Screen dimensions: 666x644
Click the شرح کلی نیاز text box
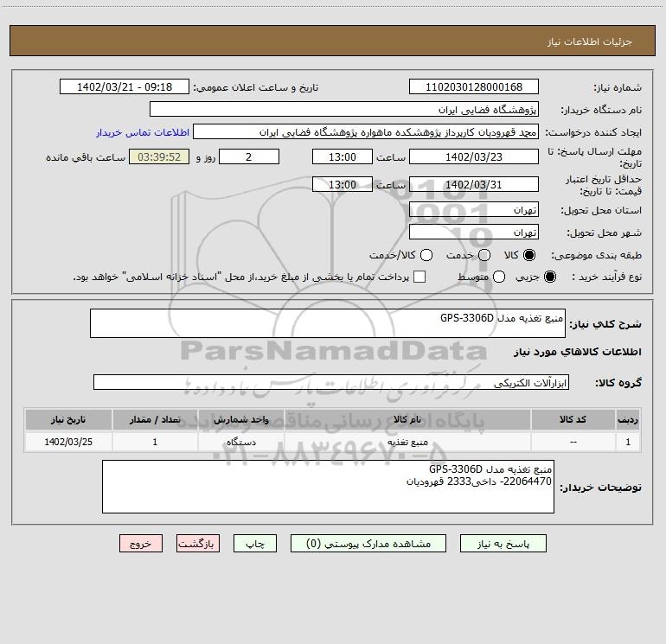coord(328,323)
